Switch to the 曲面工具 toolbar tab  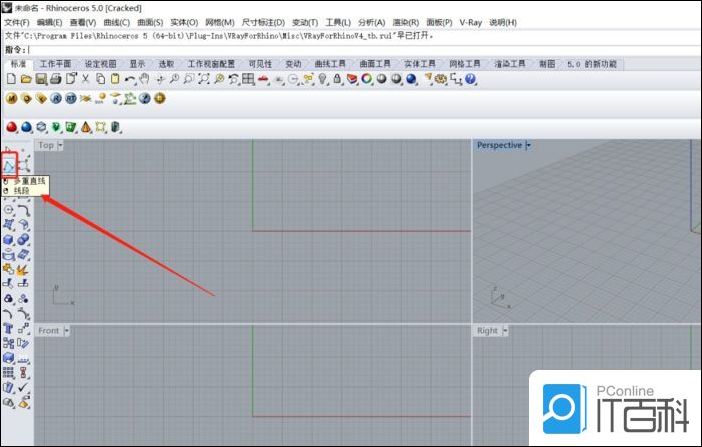(375, 64)
